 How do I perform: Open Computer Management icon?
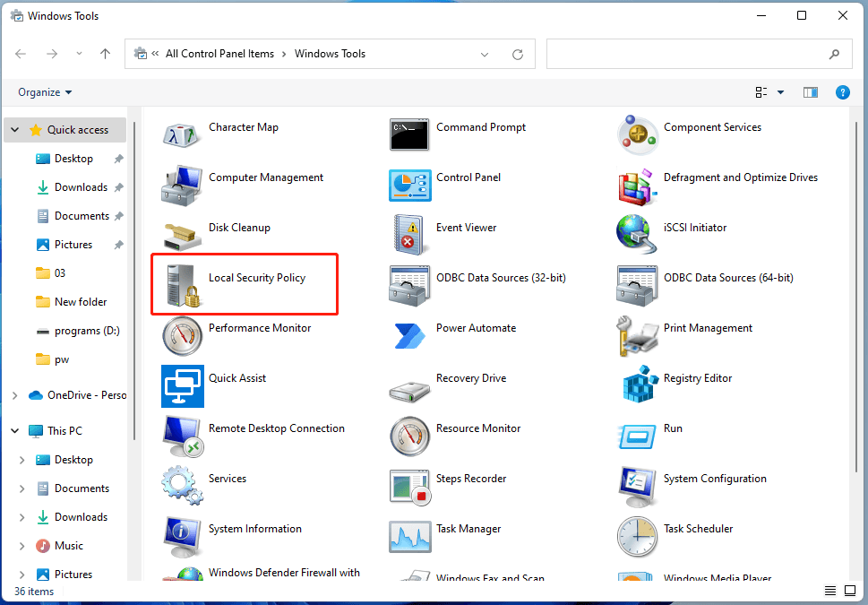[182, 186]
